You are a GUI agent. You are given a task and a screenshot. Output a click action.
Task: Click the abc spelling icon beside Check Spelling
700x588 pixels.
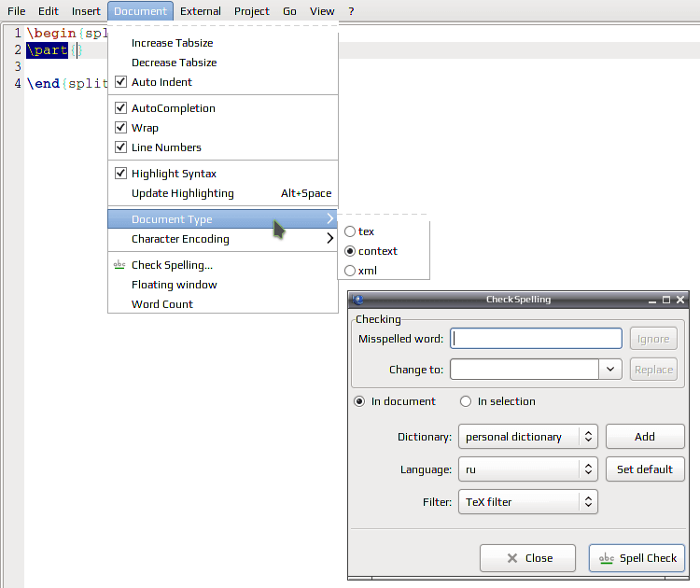[x=119, y=265]
